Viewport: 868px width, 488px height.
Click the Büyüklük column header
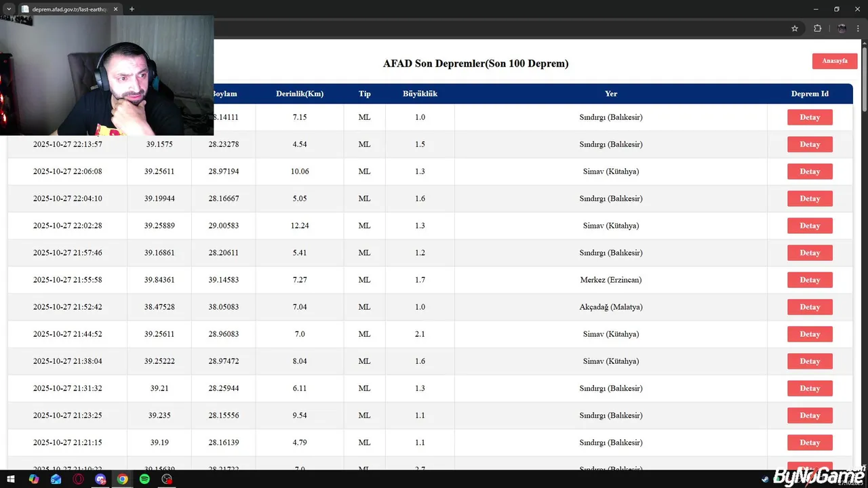(420, 94)
